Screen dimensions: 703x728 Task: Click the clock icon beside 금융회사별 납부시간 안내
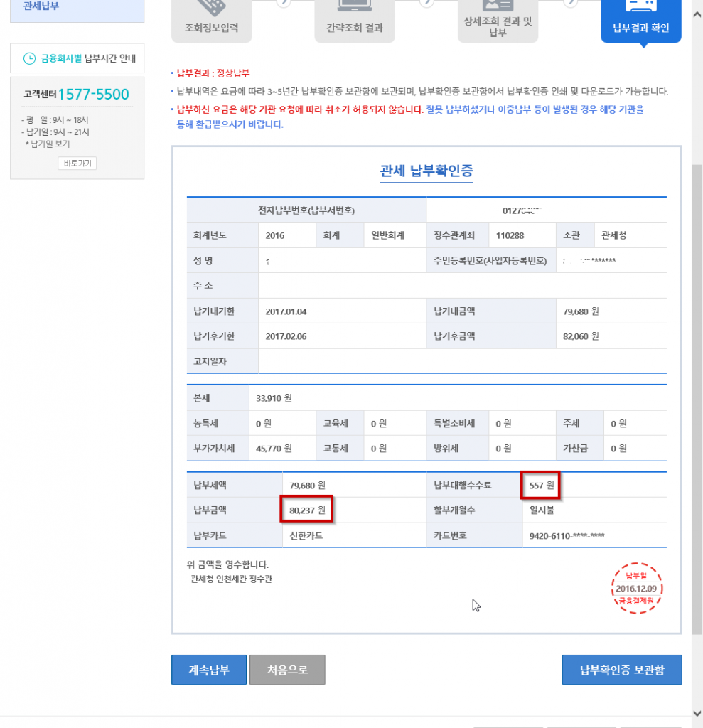[x=29, y=58]
